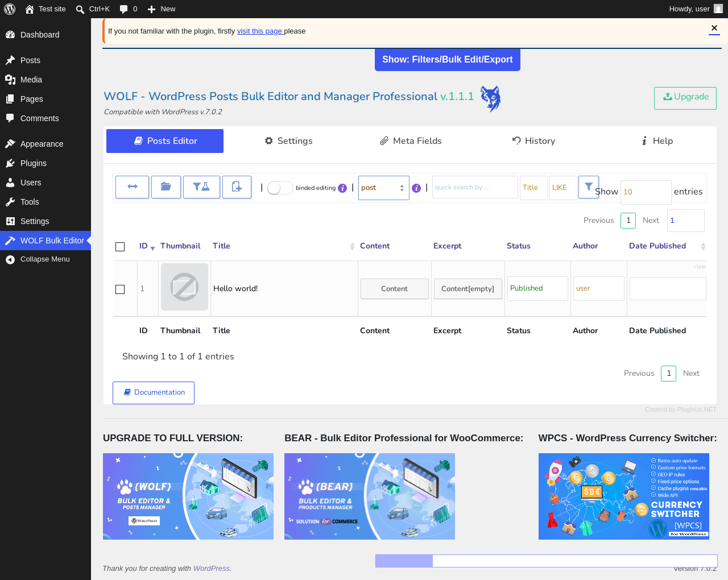Image resolution: width=728 pixels, height=580 pixels.
Task: Click the new post page-plus toolbar button
Action: (237, 187)
